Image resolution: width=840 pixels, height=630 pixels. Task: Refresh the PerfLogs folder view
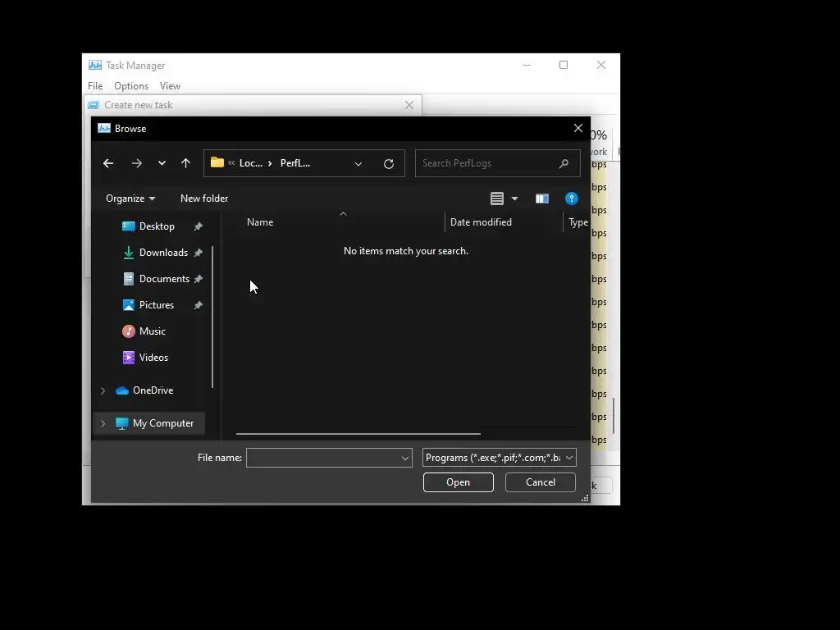point(389,163)
